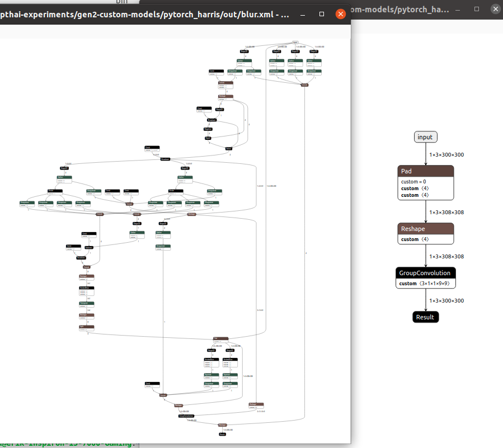Open the large Reshape node in the right graph

(426, 228)
